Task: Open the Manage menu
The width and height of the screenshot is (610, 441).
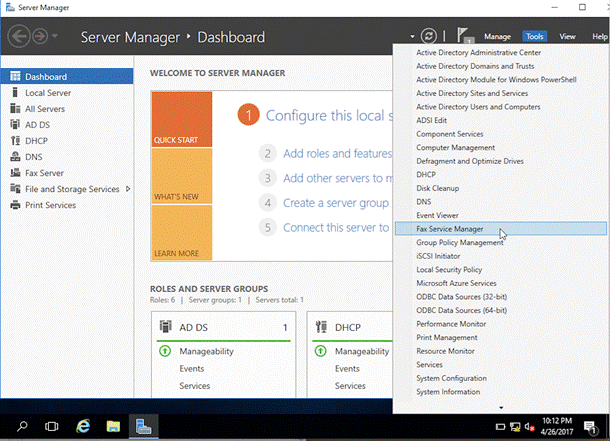Action: point(497,36)
